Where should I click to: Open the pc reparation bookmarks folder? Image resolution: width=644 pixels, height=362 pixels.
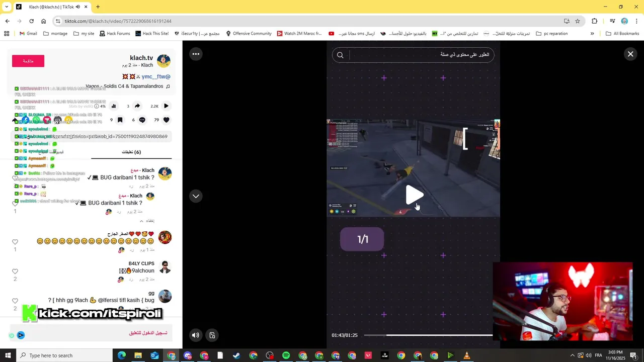551,34
